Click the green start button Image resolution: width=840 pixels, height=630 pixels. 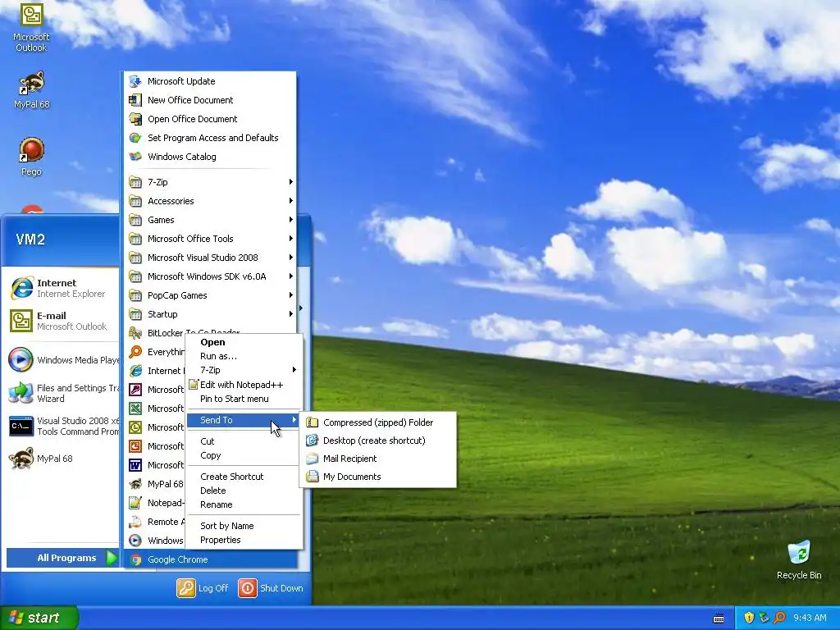(x=39, y=618)
